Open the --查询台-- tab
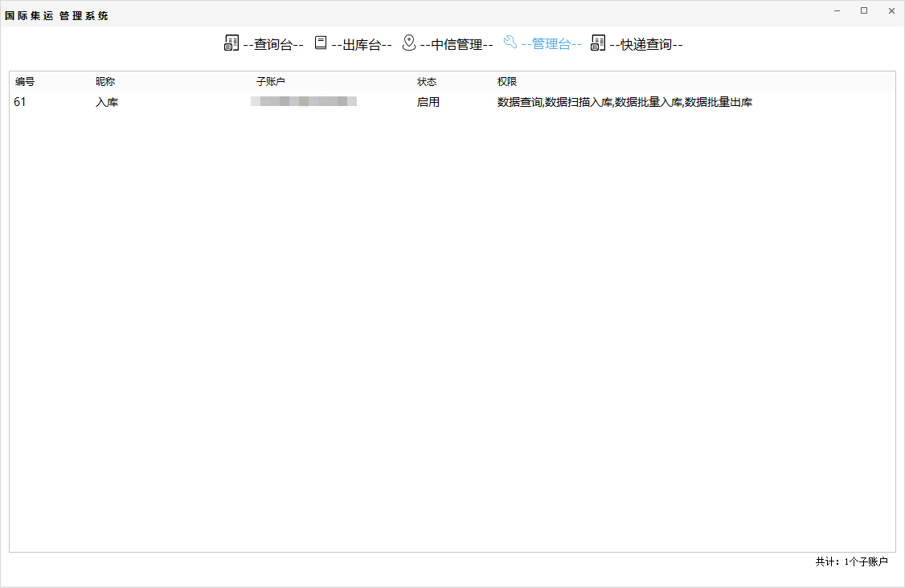Viewport: 905px width, 588px height. 273,44
